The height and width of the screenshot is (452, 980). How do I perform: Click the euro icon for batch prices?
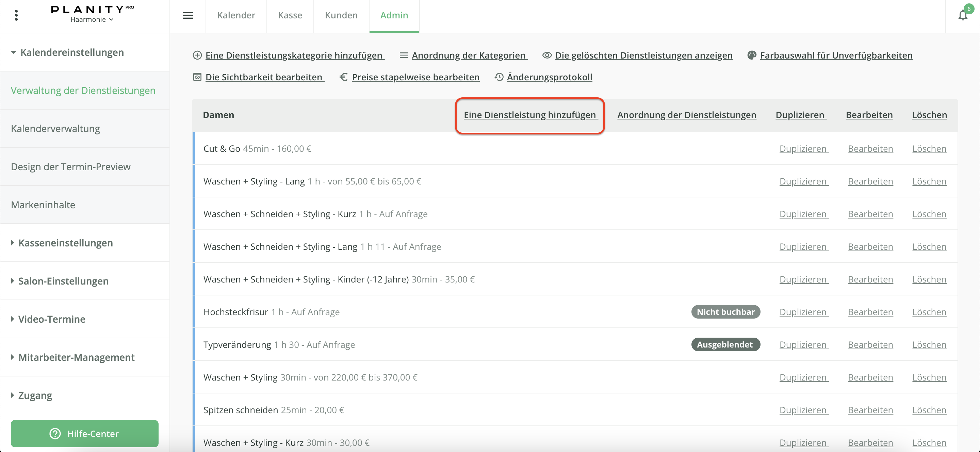click(x=344, y=77)
